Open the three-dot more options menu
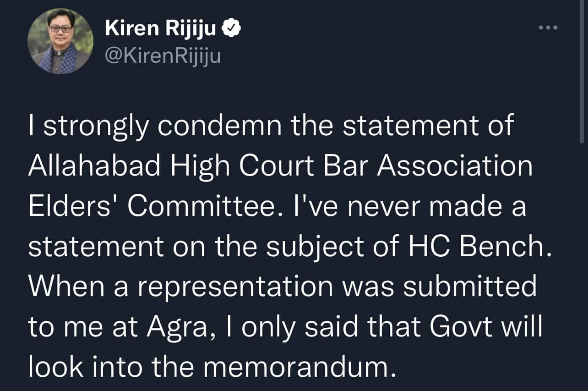The width and height of the screenshot is (588, 391). [548, 28]
